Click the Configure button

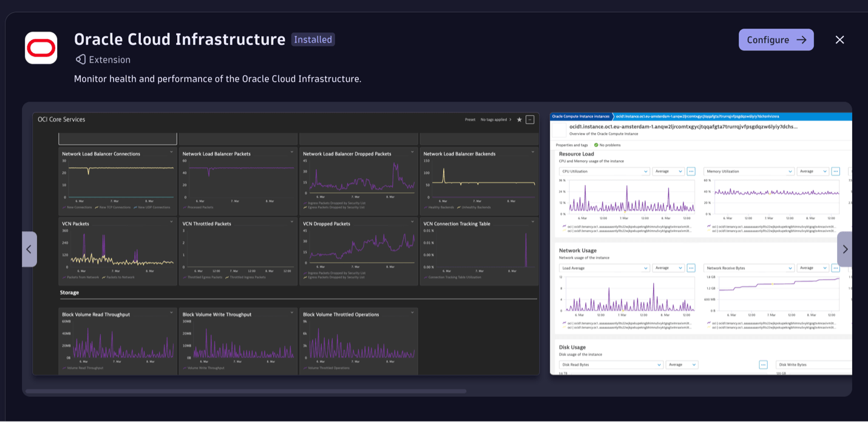pyautogui.click(x=776, y=40)
